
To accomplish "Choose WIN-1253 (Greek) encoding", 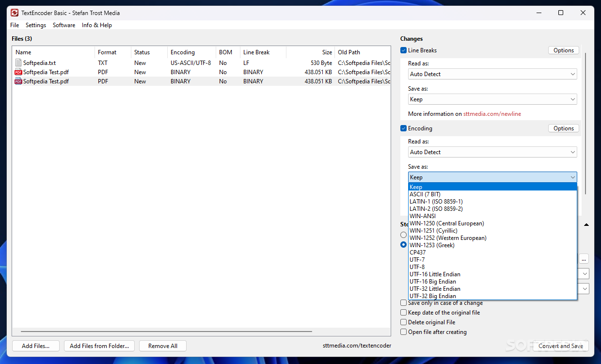I will tap(492, 245).
